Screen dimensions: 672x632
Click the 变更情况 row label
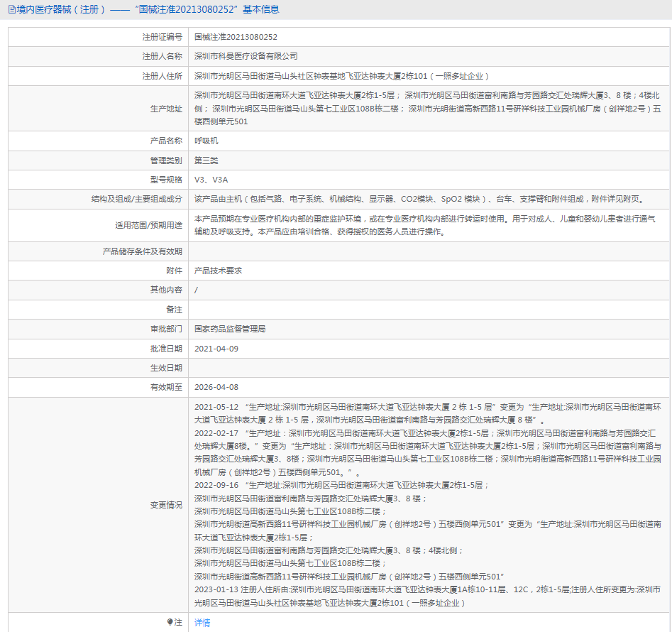coord(165,505)
